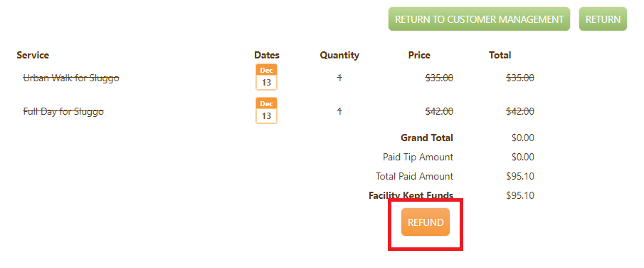Click the Paid Tip Amount label
The width and height of the screenshot is (644, 268).
tap(418, 158)
